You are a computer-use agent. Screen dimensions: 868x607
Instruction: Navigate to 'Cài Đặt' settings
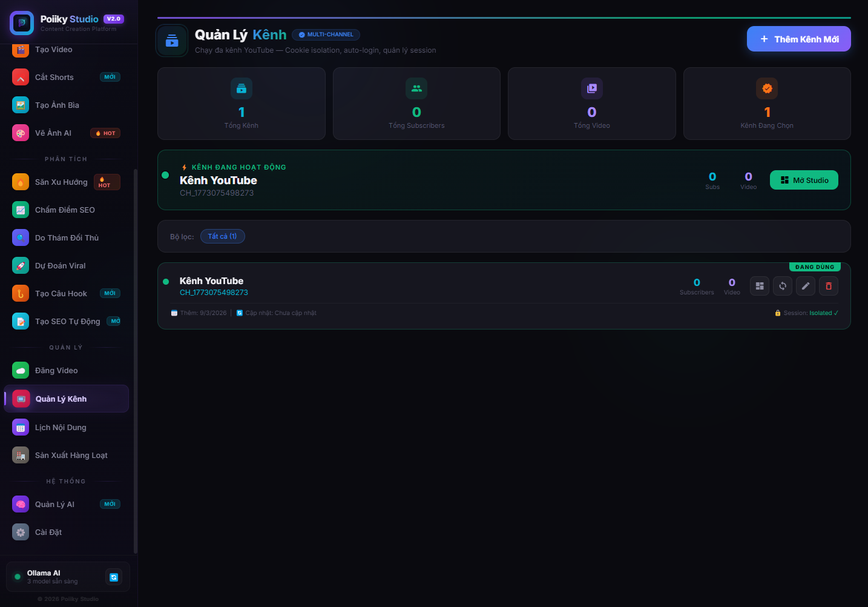(48, 532)
